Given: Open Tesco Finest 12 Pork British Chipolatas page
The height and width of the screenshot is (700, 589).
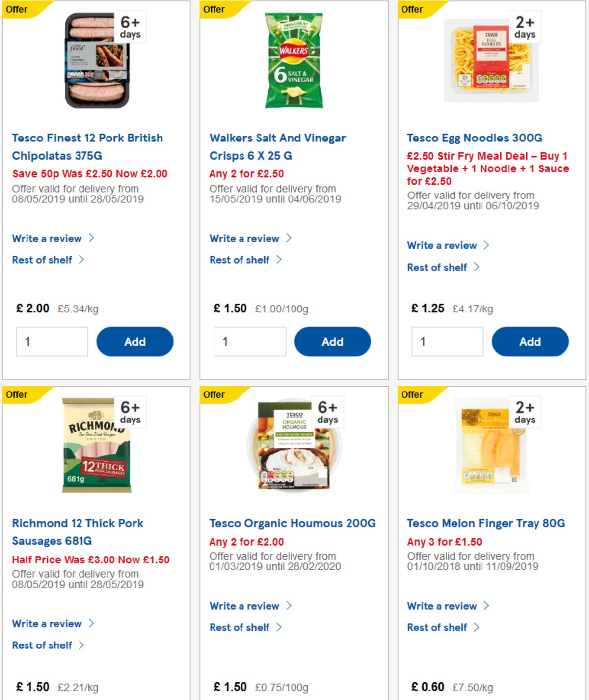Looking at the screenshot, I should point(87,146).
